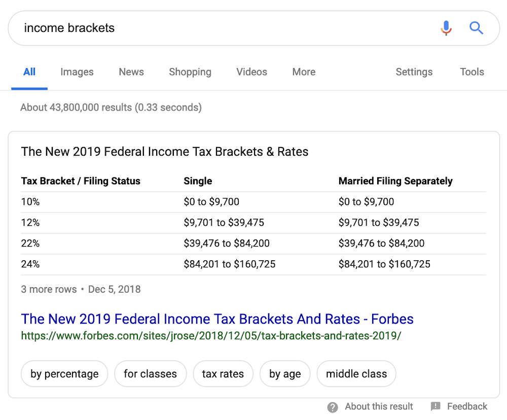Switch to the Images tab
Image resolution: width=507 pixels, height=420 pixels.
click(x=77, y=72)
